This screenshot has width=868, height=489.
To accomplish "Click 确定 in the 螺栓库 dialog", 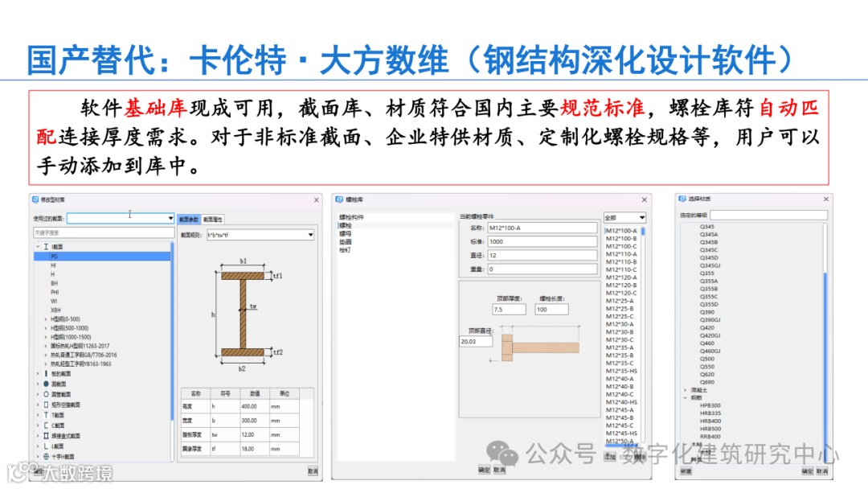I will coord(484,470).
